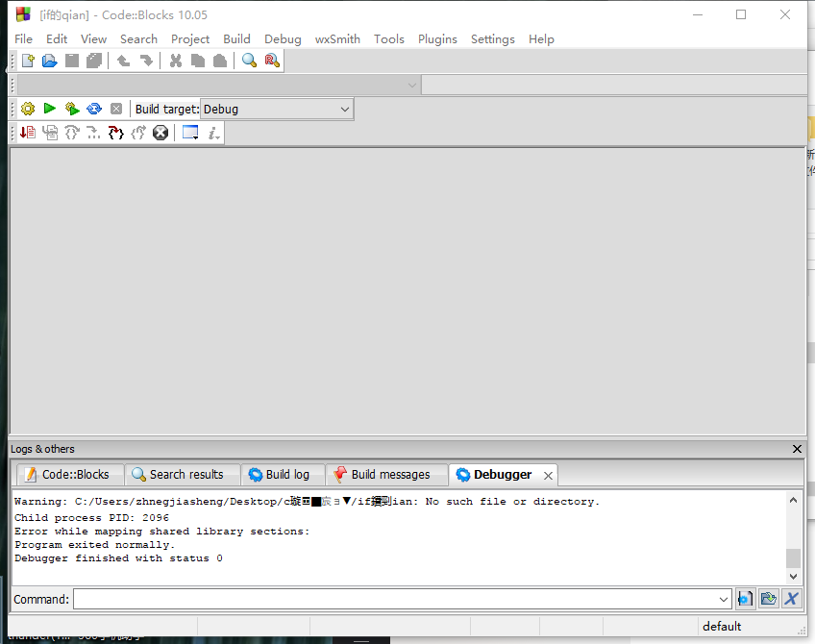
Task: Switch to the Search results tab
Action: tap(182, 475)
